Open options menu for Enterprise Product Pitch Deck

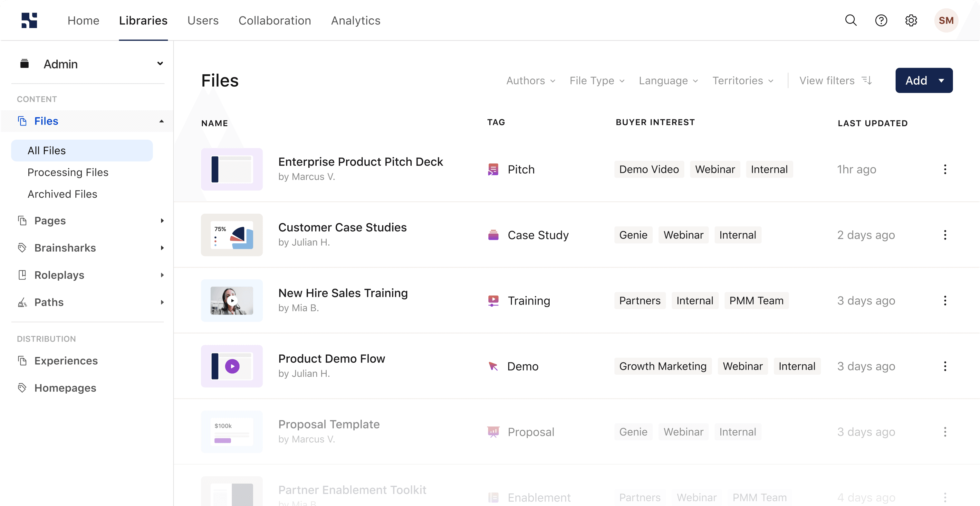coord(945,170)
